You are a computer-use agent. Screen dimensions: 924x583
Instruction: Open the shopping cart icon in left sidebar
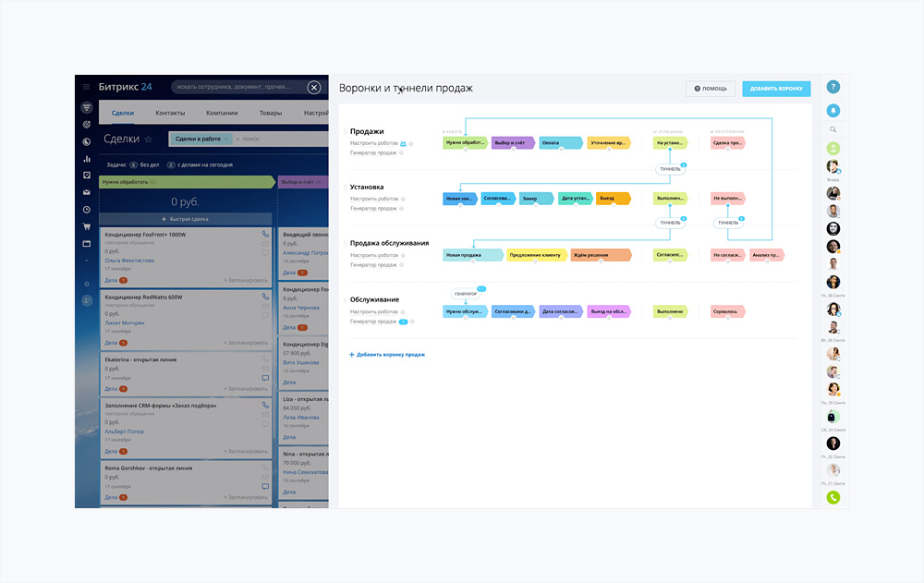point(87,226)
